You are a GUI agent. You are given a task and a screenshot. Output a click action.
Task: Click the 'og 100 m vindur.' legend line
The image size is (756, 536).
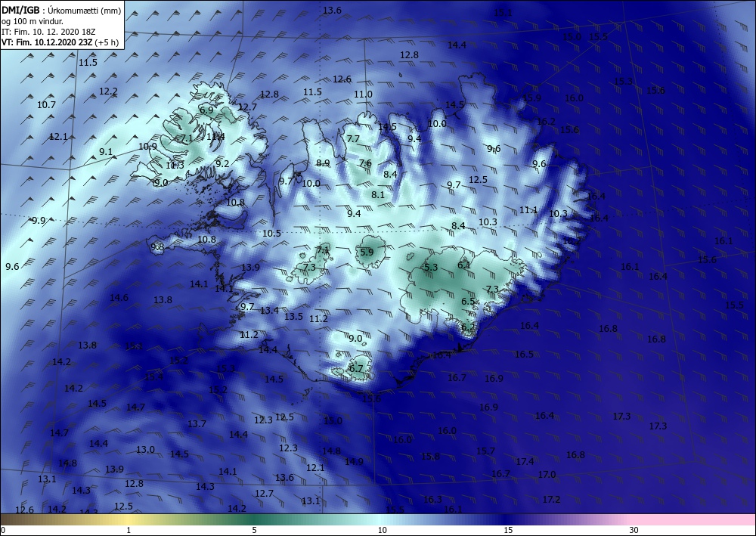click(x=33, y=21)
